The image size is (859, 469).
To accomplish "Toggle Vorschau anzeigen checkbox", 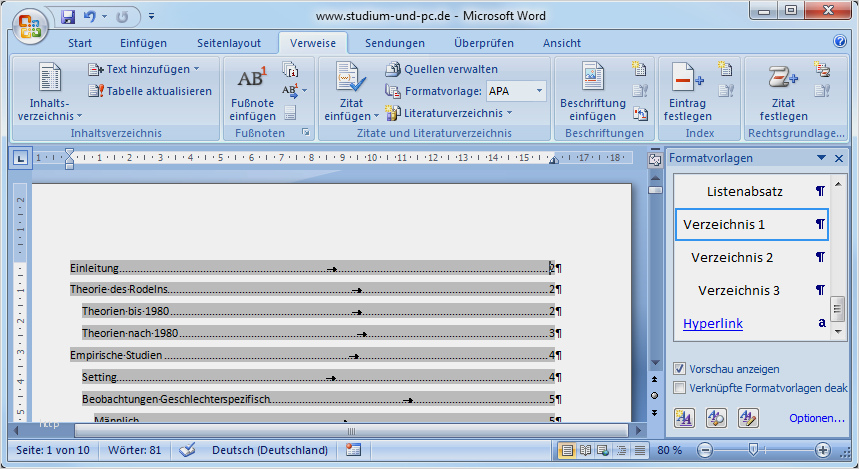I will tap(681, 369).
